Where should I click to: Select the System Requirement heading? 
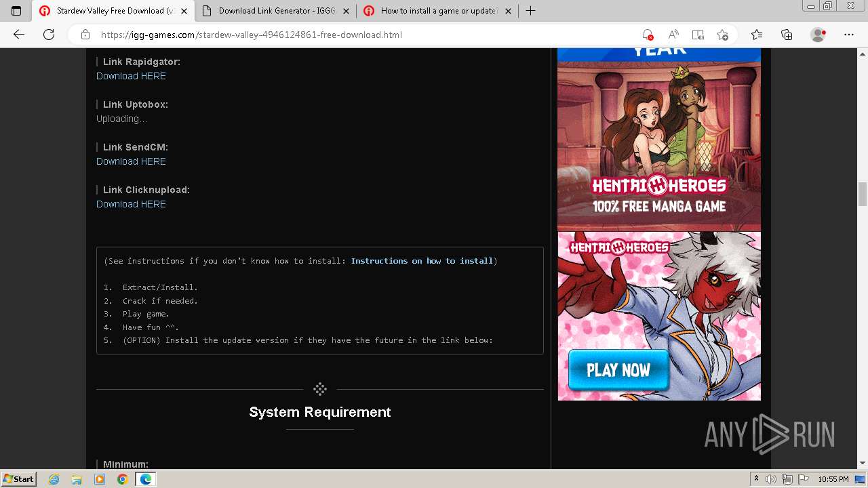(320, 412)
